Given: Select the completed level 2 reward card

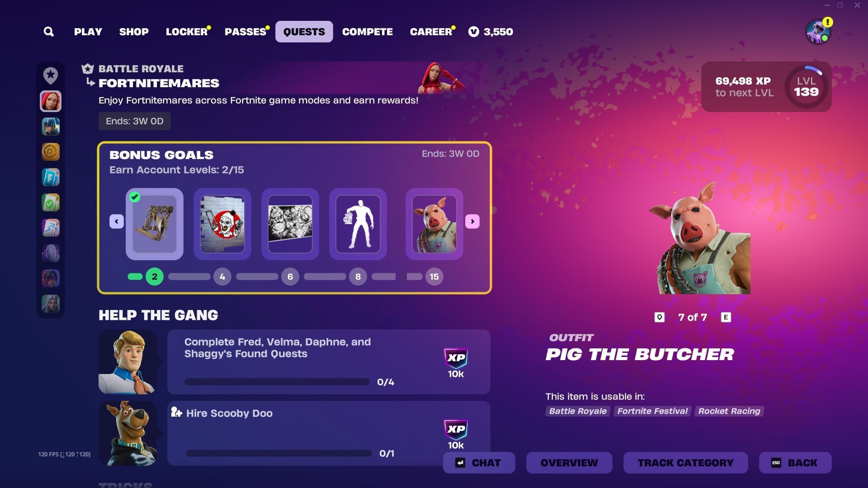Looking at the screenshot, I should pos(155,224).
